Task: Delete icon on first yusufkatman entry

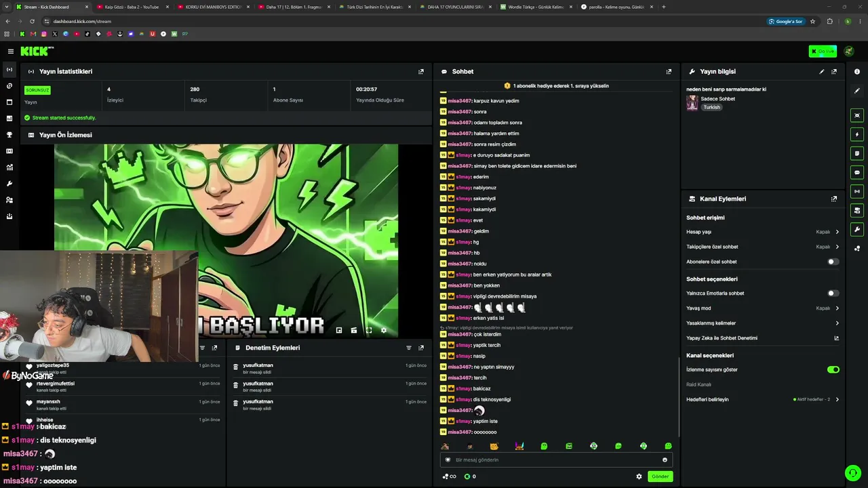Action: point(236,367)
